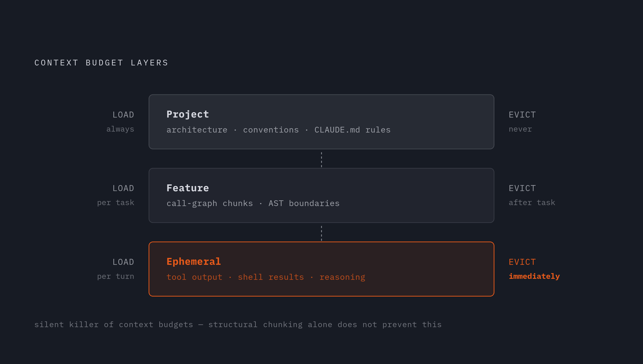
Task: Click the CONTEXT BUDGET LAYERS heading
Action: 101,63
